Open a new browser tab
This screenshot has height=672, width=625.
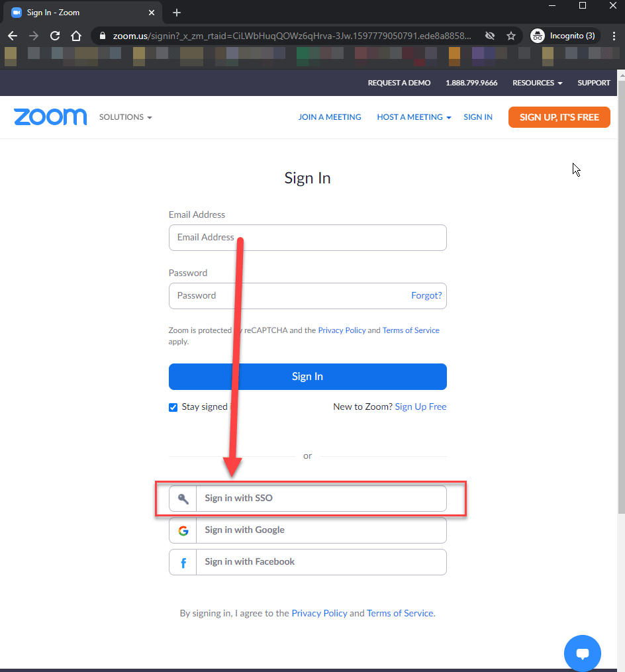tap(177, 13)
